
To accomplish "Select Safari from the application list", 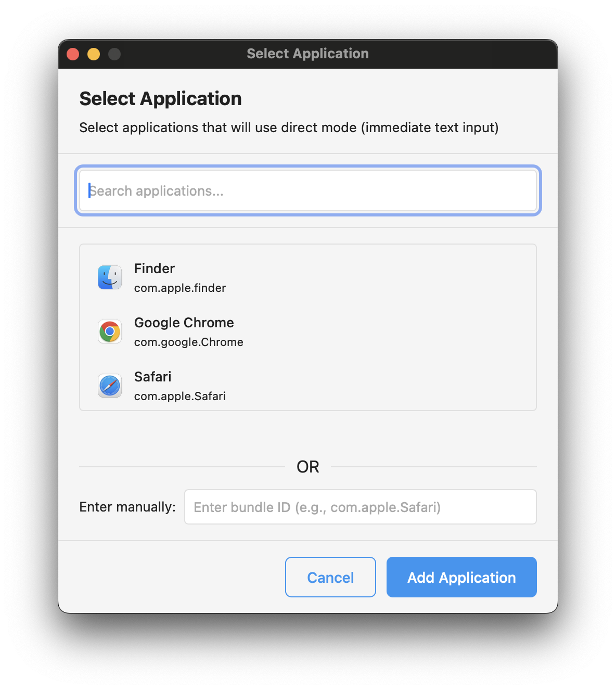I will point(152,377).
